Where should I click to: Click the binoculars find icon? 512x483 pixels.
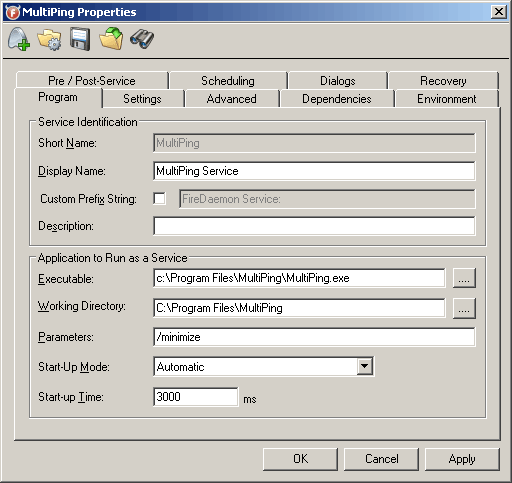point(142,39)
